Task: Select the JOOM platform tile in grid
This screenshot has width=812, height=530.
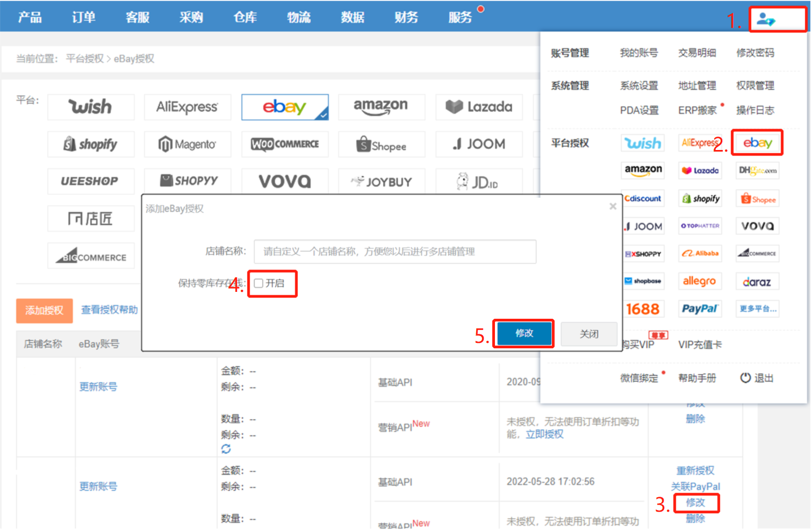Action: (x=479, y=144)
